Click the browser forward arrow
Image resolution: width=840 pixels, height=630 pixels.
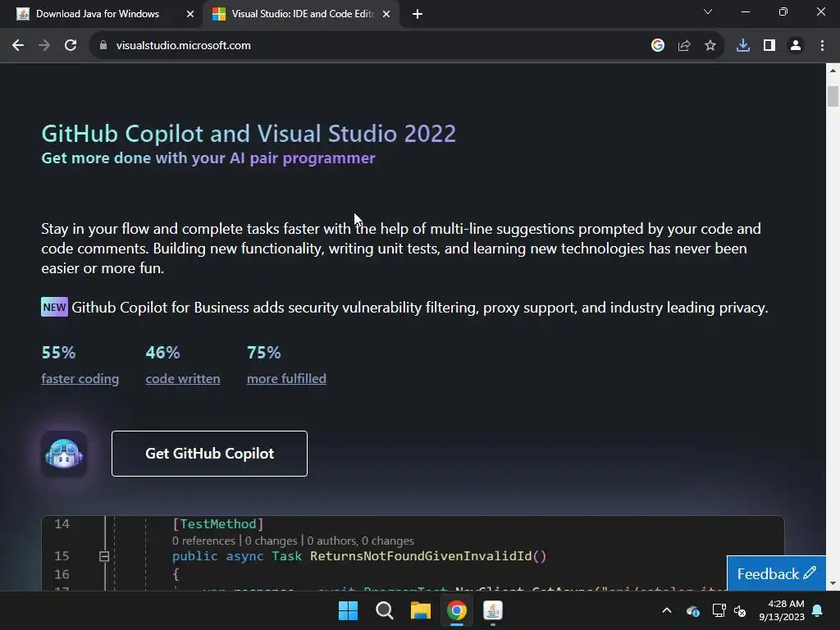[x=44, y=46]
